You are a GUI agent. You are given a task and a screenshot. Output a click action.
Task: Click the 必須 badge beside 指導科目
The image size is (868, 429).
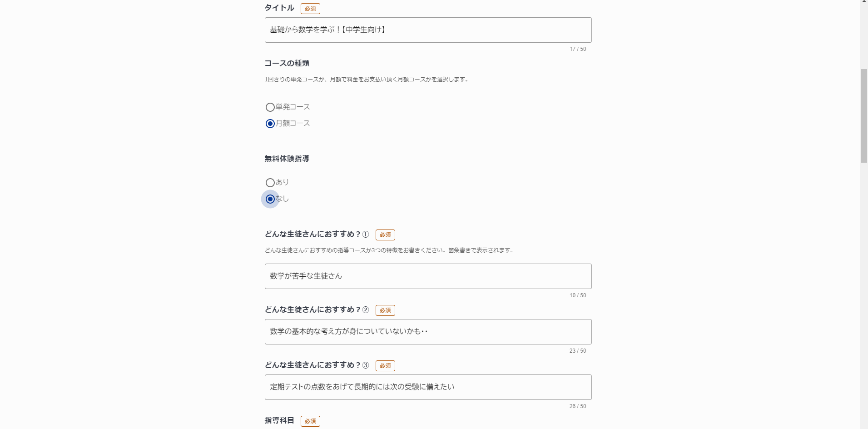pos(310,421)
